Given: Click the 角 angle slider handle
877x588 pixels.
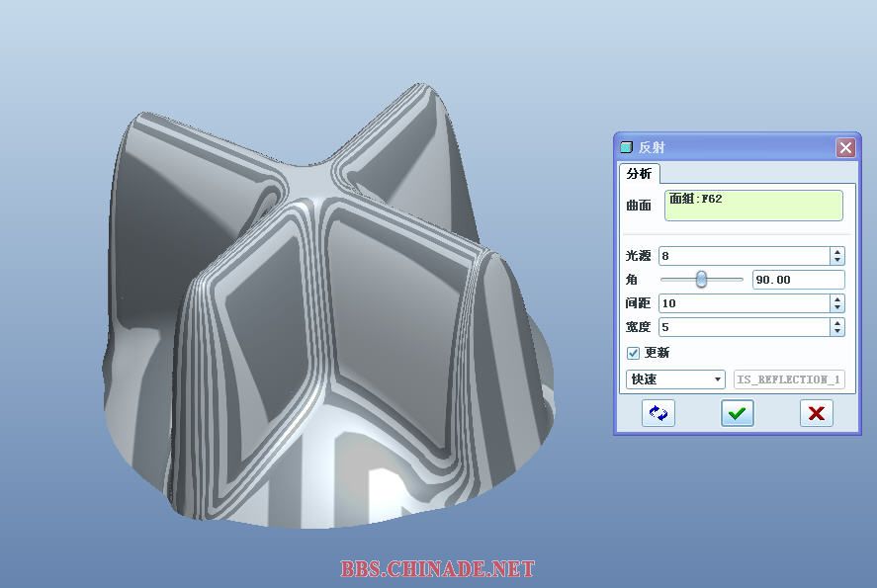Looking at the screenshot, I should 701,280.
